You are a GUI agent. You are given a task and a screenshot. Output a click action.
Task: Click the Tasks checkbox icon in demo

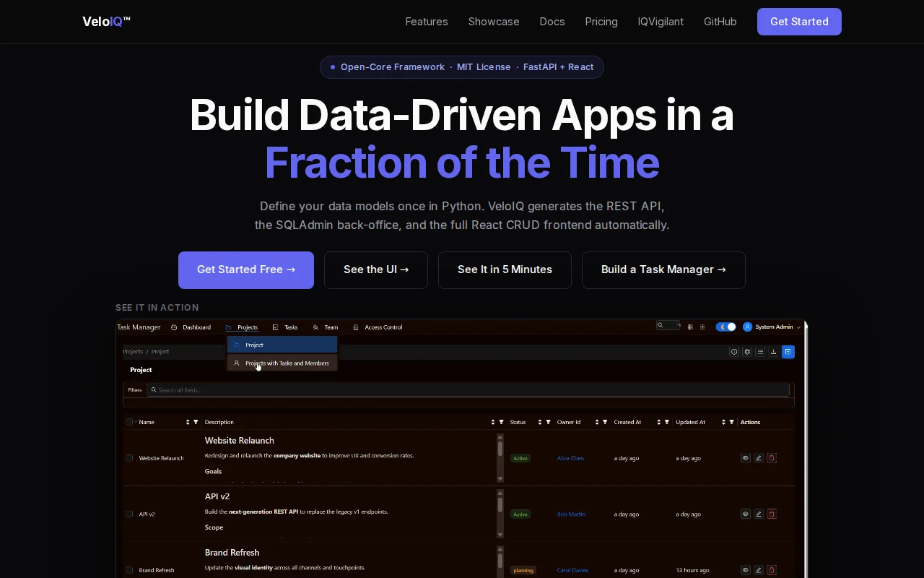pos(276,327)
